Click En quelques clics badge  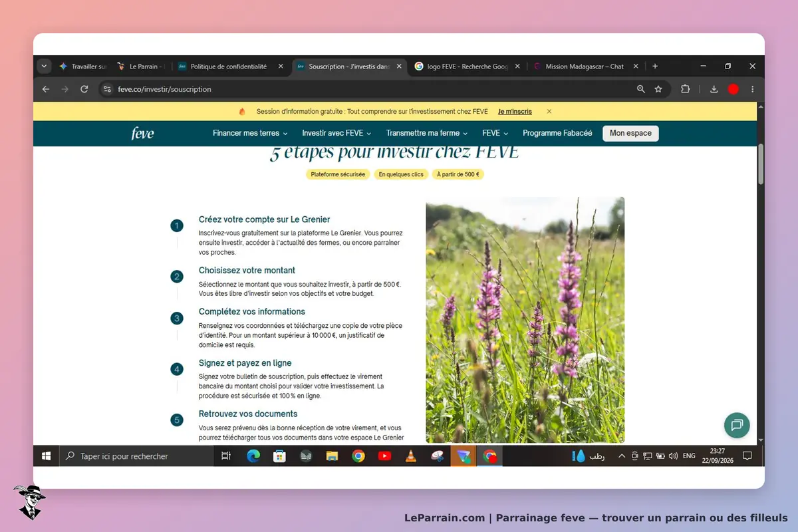401,174
